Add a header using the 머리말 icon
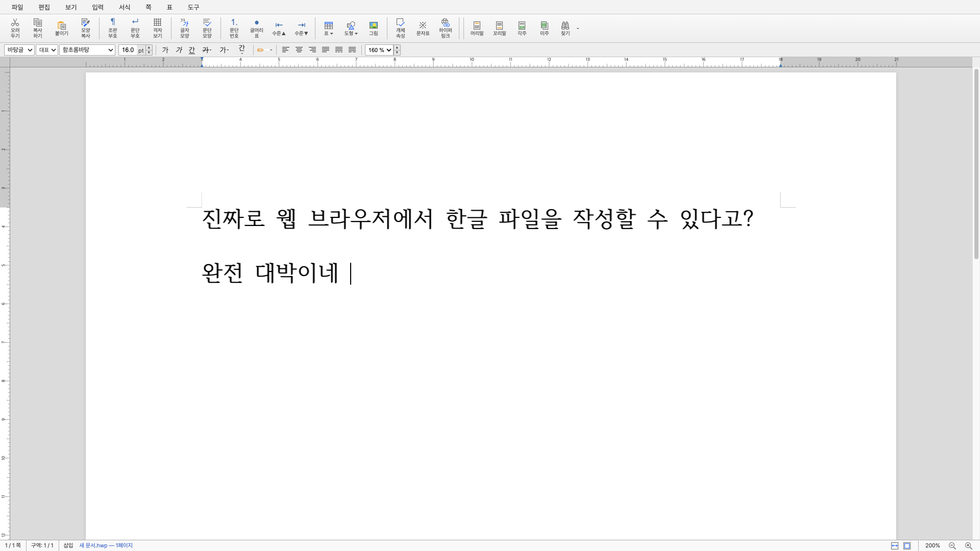 pyautogui.click(x=477, y=28)
